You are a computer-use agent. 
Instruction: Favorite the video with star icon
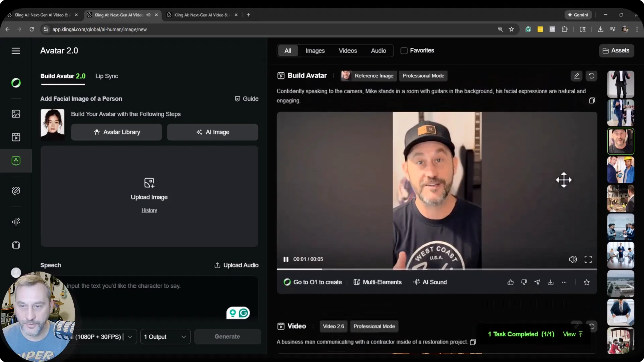point(587,282)
